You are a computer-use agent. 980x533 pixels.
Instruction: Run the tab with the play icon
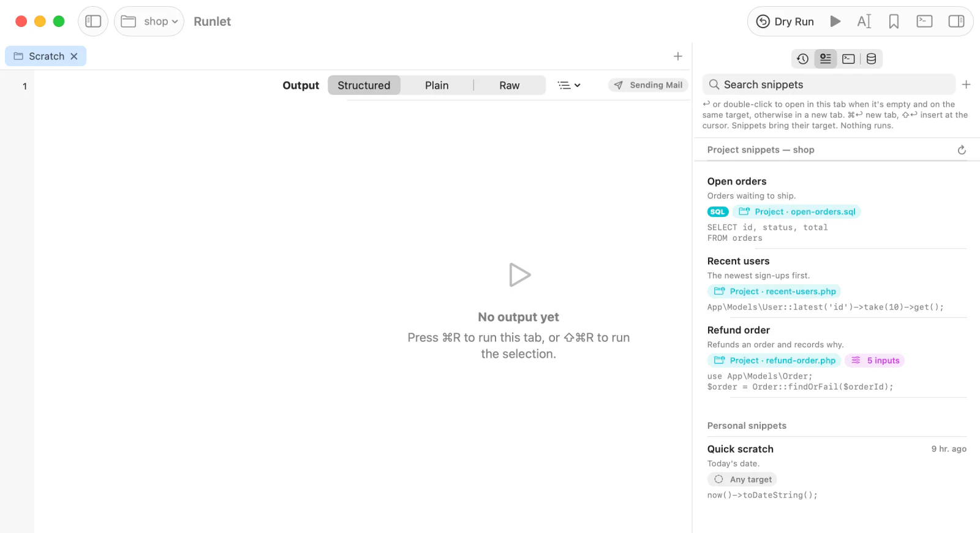[835, 21]
